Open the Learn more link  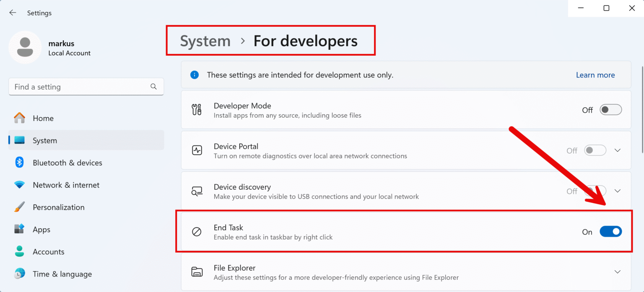[595, 75]
